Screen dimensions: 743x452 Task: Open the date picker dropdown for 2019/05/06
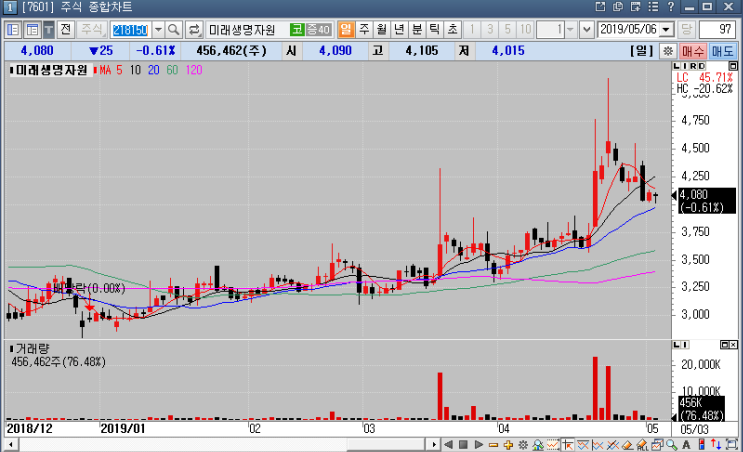(666, 30)
